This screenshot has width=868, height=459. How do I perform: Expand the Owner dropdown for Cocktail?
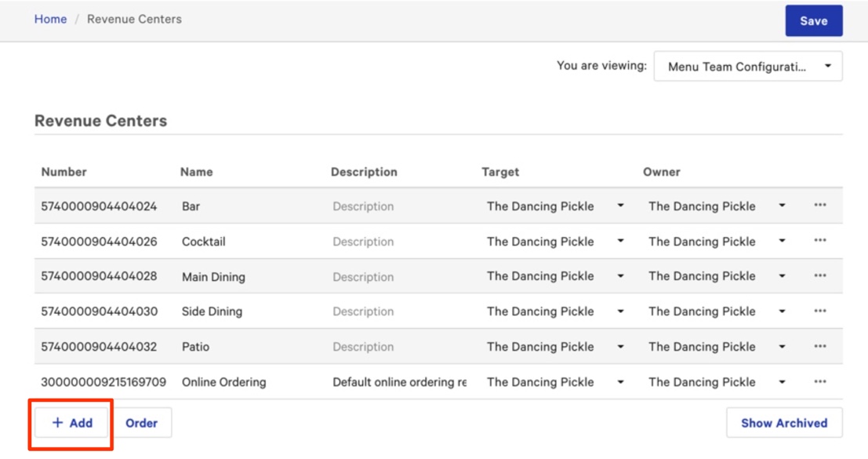pos(717,242)
